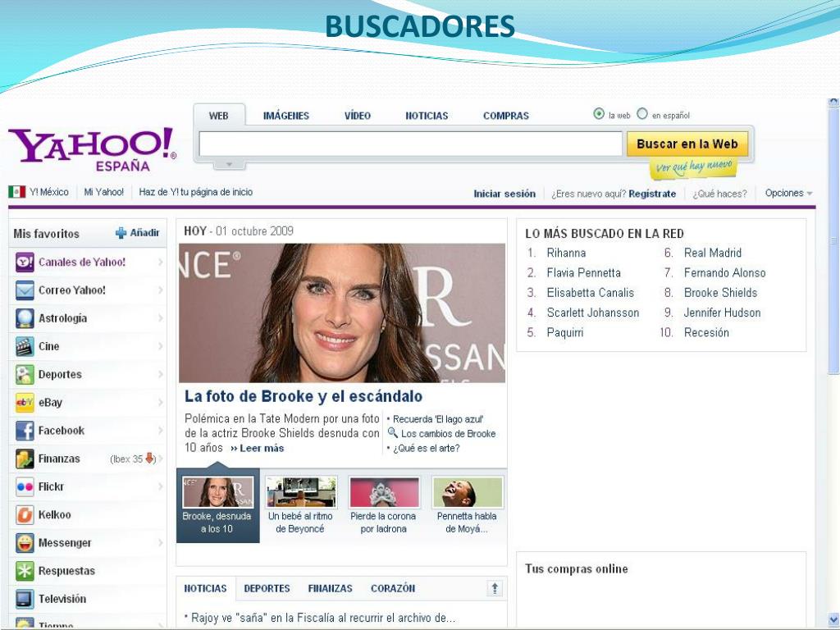Click 'Scarlett Johansson' in most-searched list
Screen dimensions: 840x630
(592, 313)
